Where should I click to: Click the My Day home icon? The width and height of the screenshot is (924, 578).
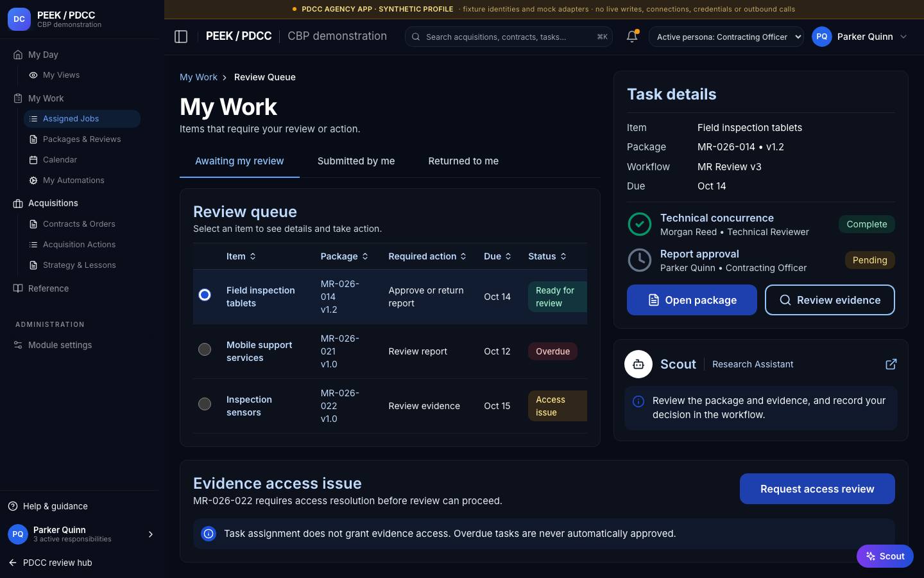coord(18,55)
